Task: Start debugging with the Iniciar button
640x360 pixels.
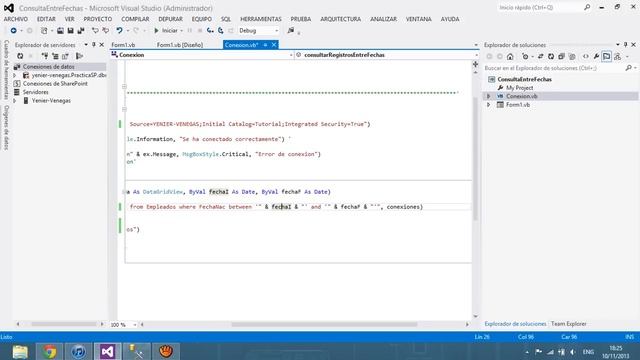Action: [x=166, y=31]
